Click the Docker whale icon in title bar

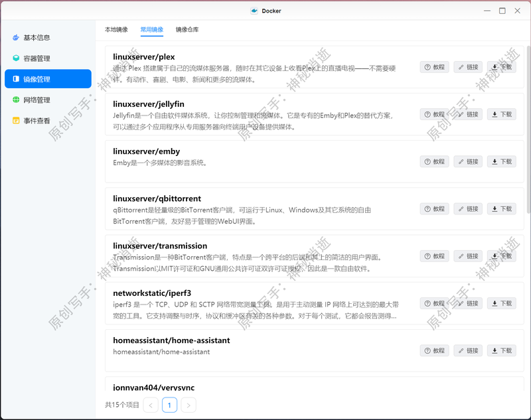point(254,11)
